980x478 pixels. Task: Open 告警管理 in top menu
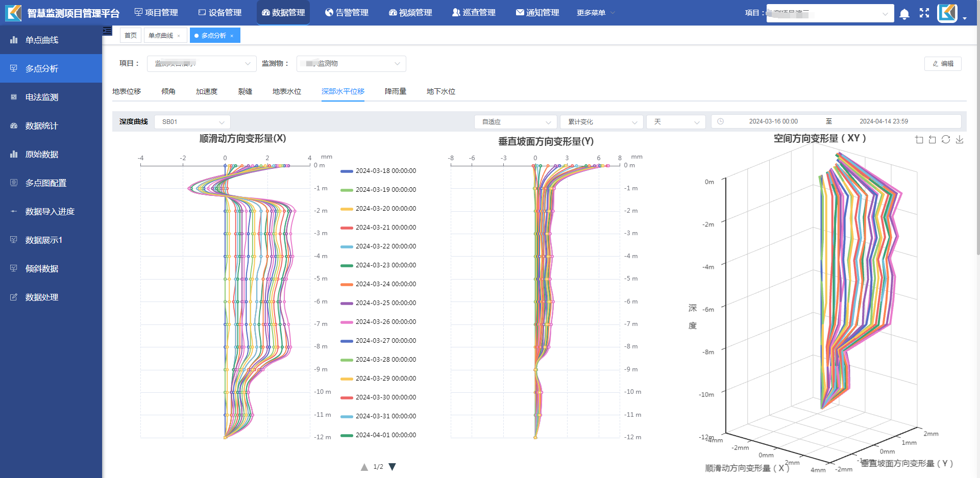coord(347,13)
